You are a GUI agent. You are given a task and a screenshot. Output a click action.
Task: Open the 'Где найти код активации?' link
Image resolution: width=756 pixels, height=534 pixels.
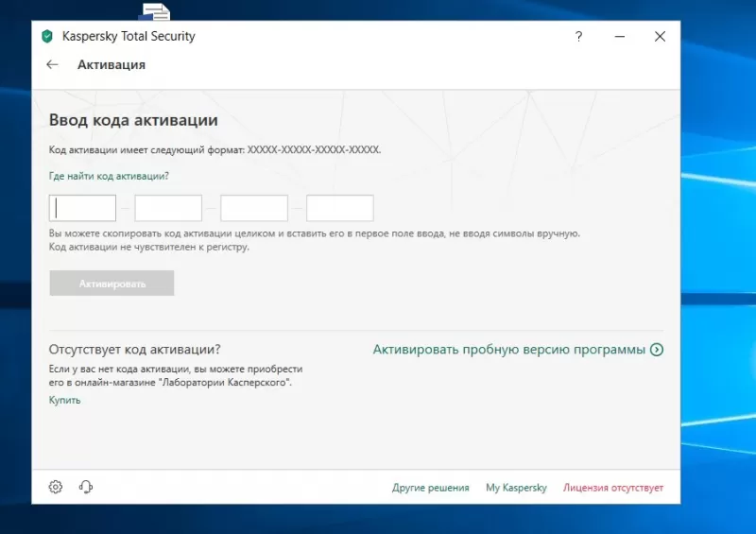pos(109,176)
